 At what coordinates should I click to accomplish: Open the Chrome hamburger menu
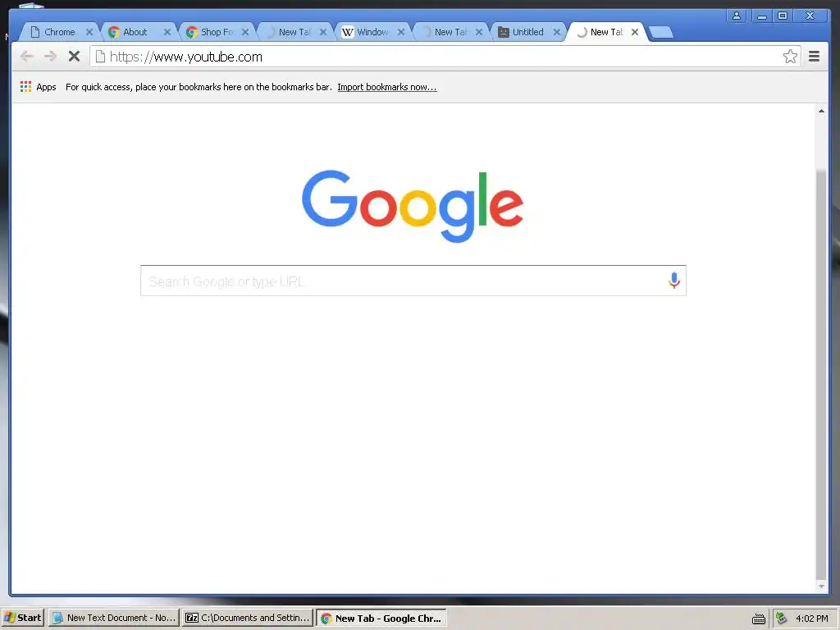814,57
